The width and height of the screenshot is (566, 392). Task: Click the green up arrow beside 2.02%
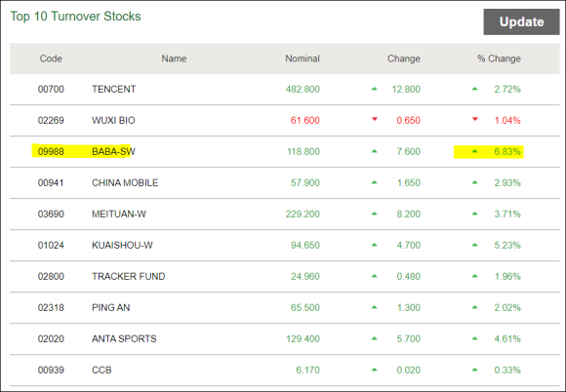475,307
